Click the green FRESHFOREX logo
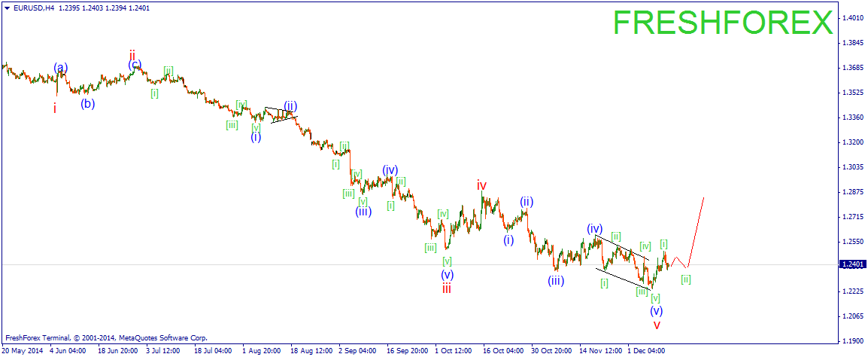 coord(722,23)
